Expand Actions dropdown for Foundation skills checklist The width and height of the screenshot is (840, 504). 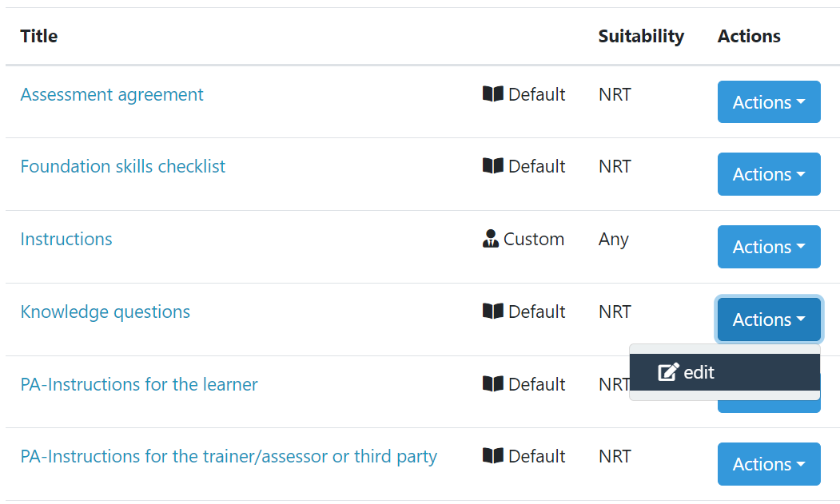tap(769, 174)
